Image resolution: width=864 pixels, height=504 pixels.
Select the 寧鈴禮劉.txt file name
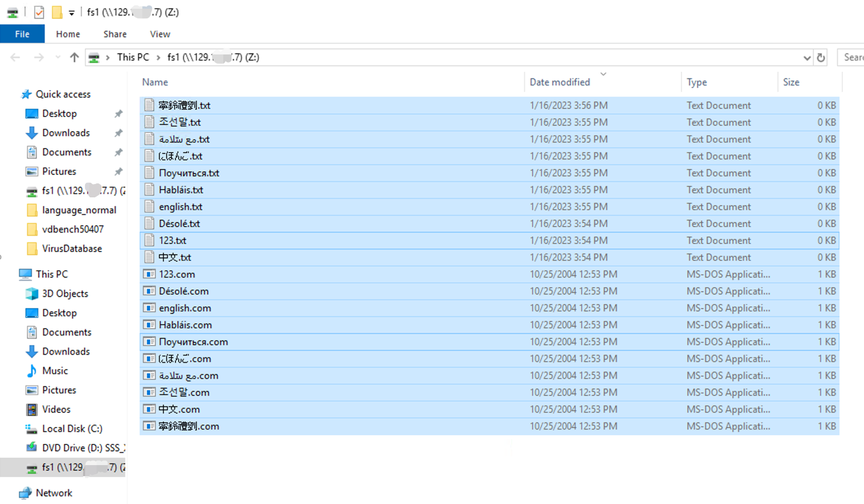pyautogui.click(x=185, y=105)
